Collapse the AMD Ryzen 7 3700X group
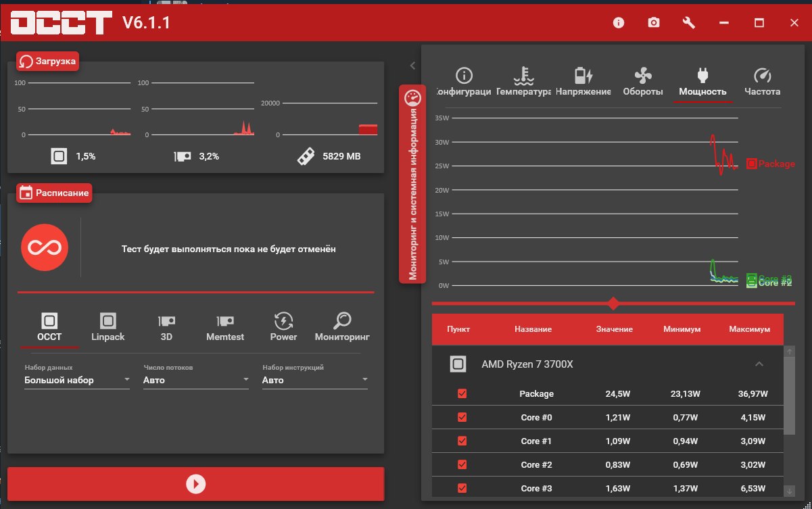Viewport: 812px width, 509px height. 759,364
